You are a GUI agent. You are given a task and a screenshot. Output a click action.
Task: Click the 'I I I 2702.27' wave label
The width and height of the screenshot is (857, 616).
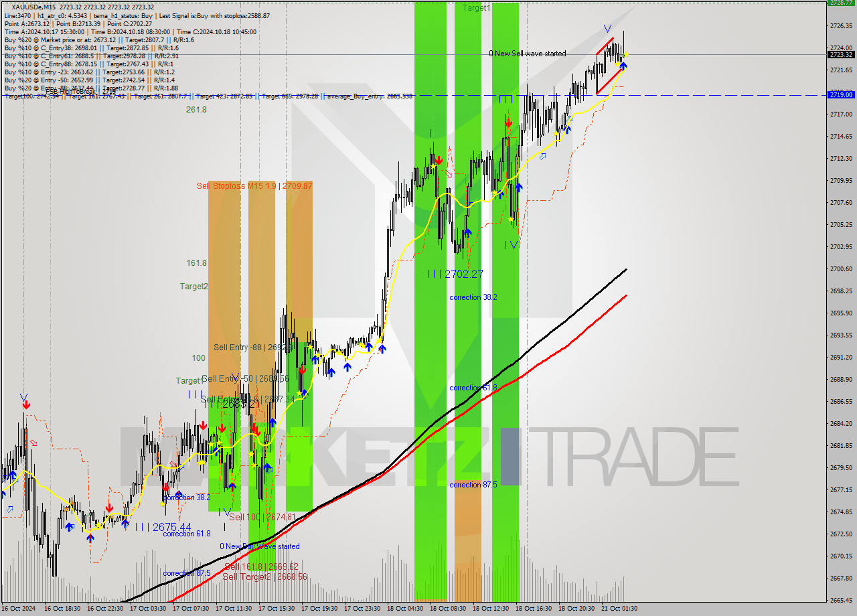455,274
